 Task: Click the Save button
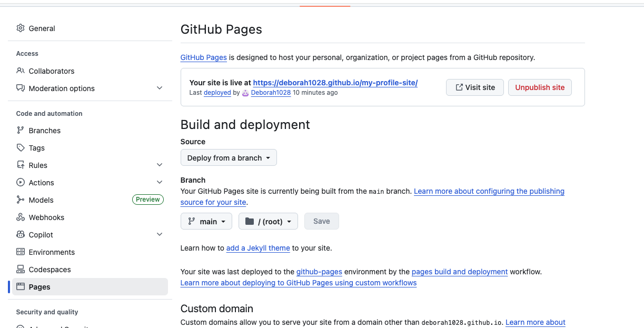[x=322, y=222]
